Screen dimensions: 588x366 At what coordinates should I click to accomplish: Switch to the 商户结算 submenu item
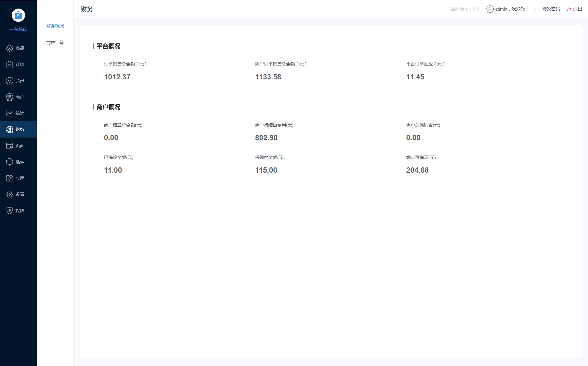(55, 43)
